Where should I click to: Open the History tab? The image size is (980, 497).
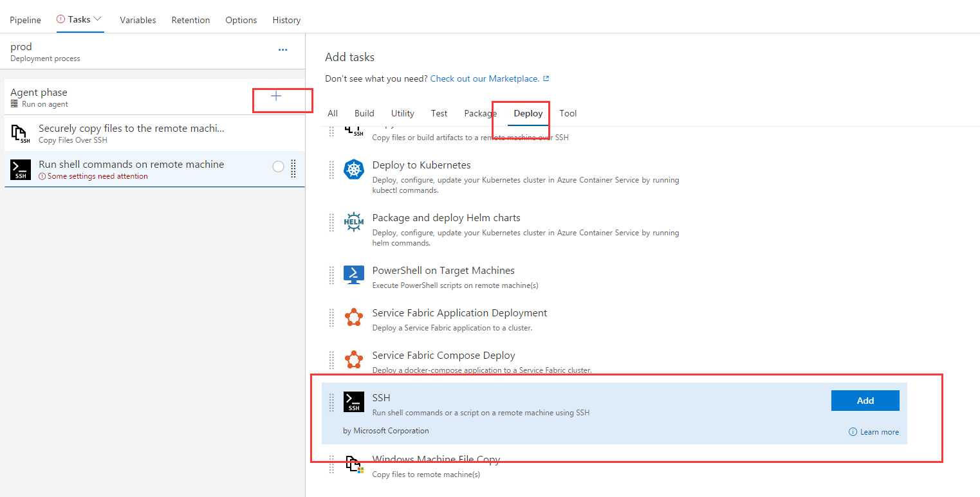286,20
